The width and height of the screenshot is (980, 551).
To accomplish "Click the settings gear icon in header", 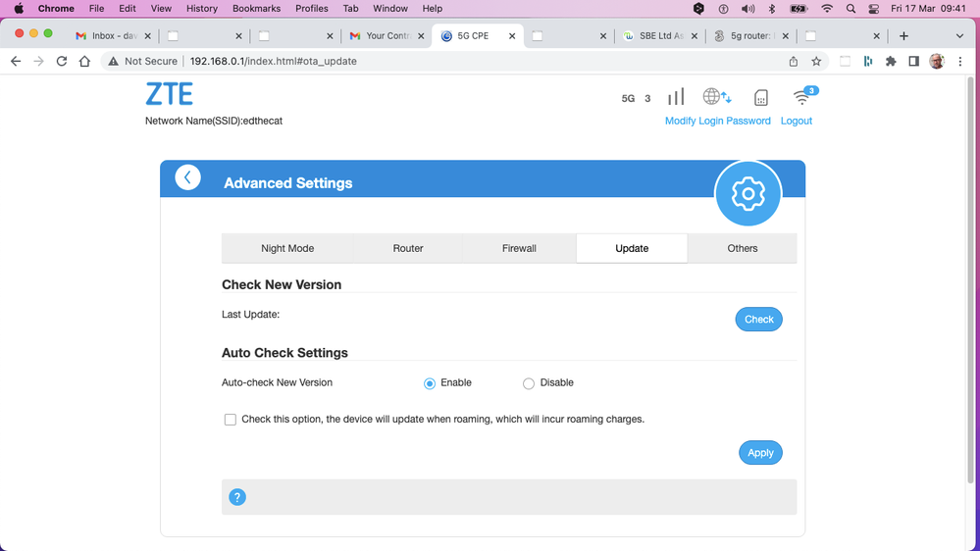I will pyautogui.click(x=748, y=194).
